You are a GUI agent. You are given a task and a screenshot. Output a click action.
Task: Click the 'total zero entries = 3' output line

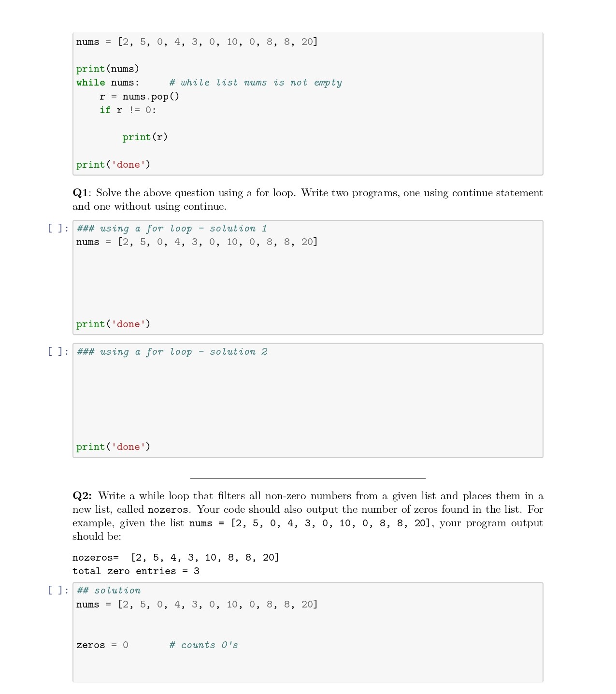click(136, 571)
